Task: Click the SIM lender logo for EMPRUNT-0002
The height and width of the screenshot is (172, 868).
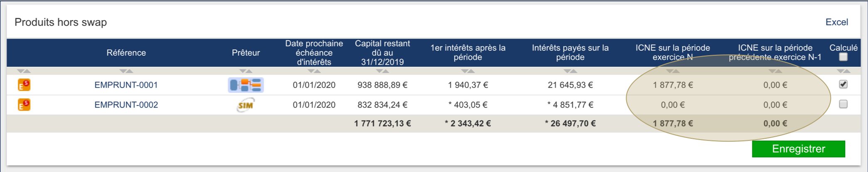Action: pyautogui.click(x=246, y=105)
